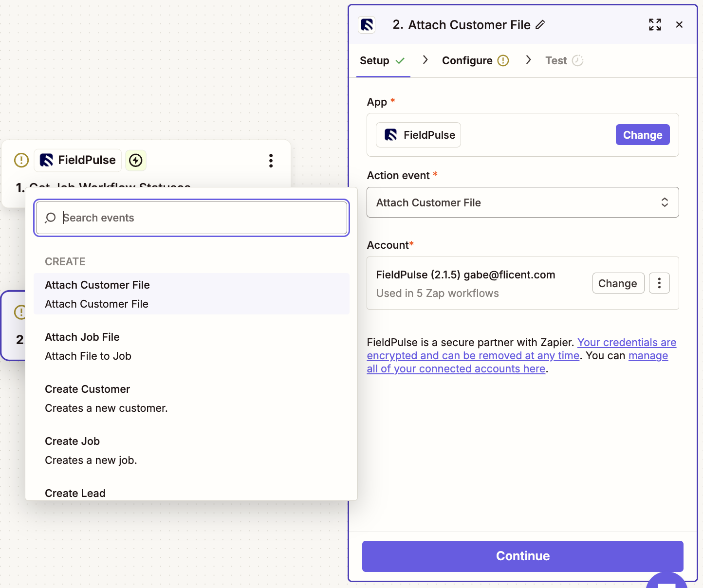Select the Create Job event option
Viewport: 703px width, 588px height.
click(191, 450)
